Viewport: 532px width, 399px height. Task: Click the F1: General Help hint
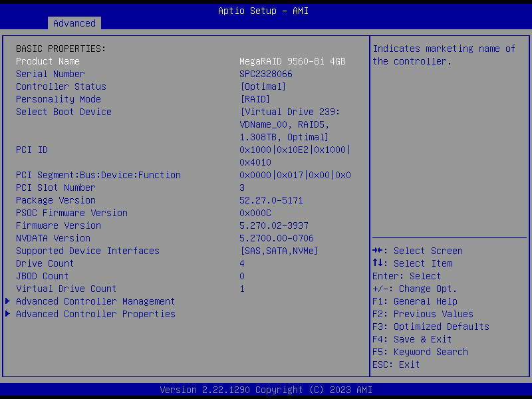(x=415, y=301)
